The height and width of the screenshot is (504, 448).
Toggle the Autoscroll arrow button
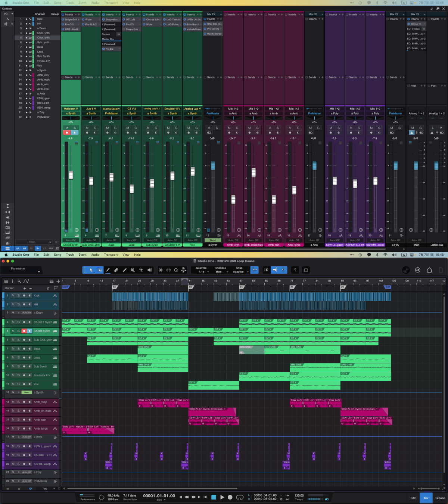(x=274, y=270)
